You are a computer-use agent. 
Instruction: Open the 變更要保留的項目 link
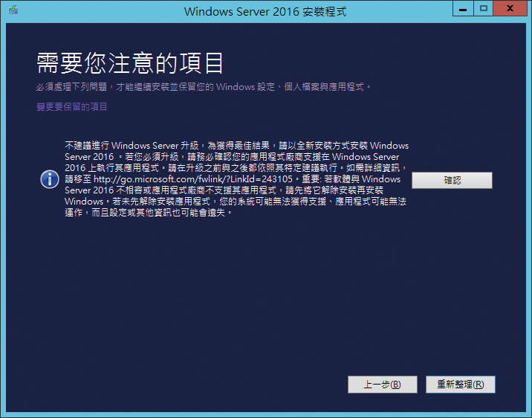point(72,107)
